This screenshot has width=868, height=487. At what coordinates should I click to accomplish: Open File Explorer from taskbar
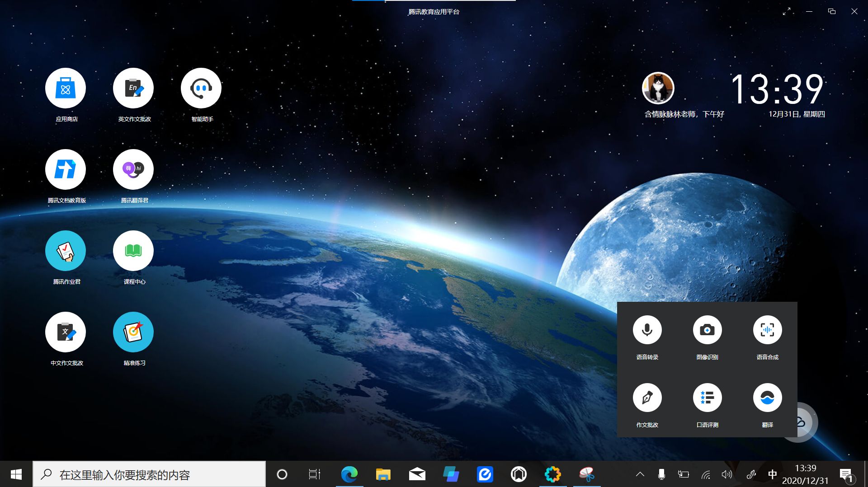[383, 474]
